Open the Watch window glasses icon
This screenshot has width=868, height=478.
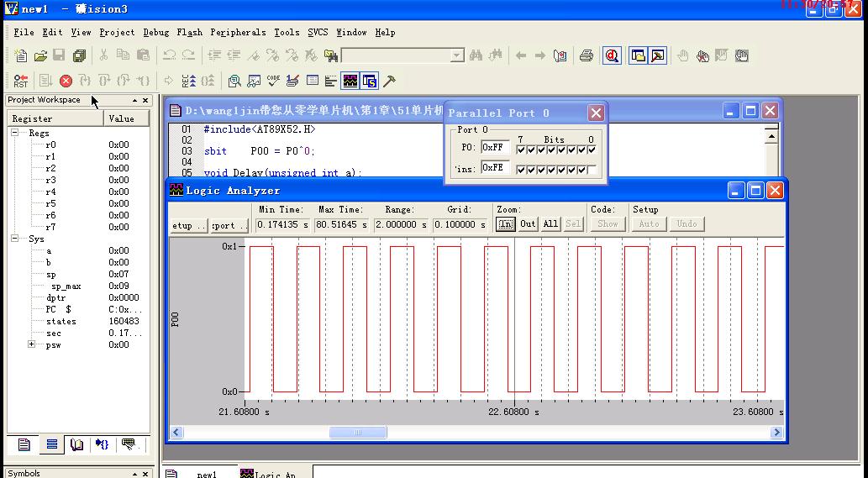click(254, 81)
